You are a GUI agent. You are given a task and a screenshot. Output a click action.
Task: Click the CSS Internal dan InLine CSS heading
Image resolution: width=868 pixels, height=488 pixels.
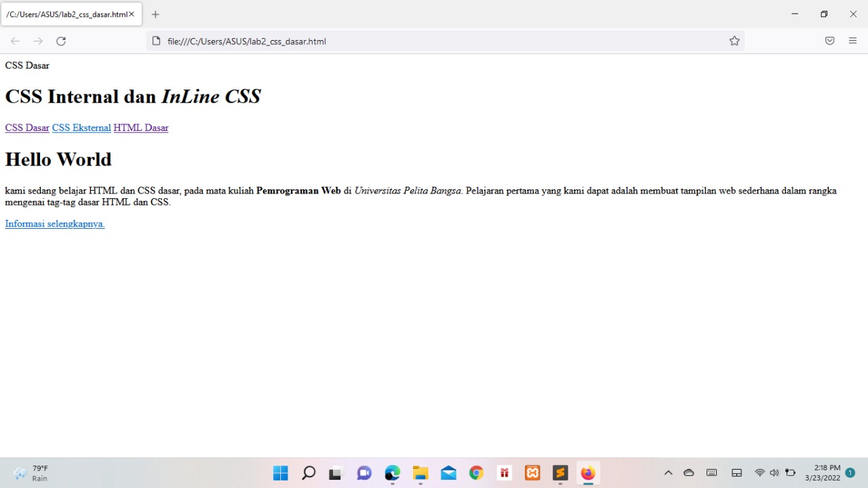coord(133,96)
